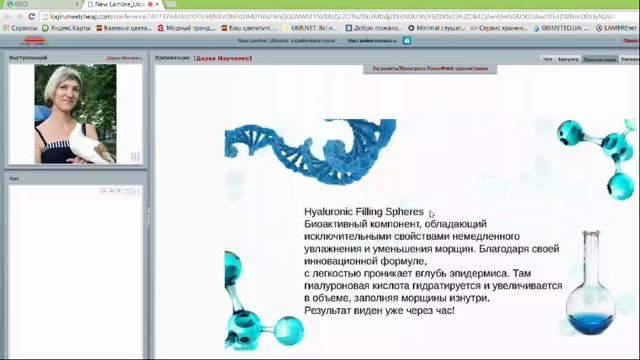Click the text Результат виден уже через час!

pyautogui.click(x=379, y=311)
